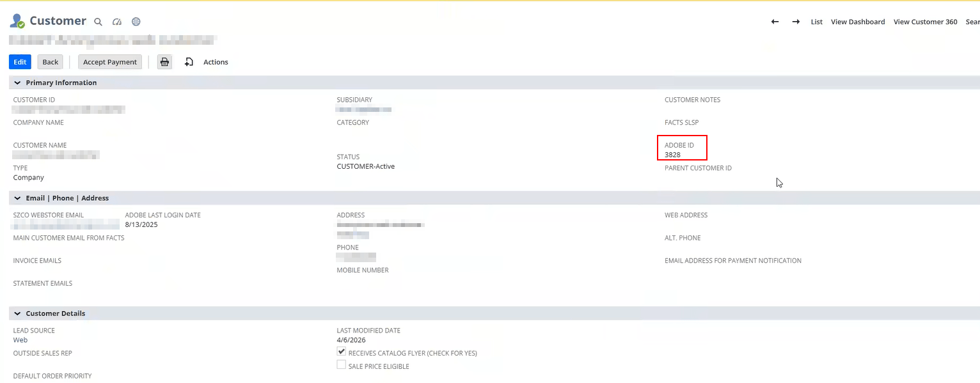
Task: Create a new note via the page-plus icon
Action: point(188,61)
